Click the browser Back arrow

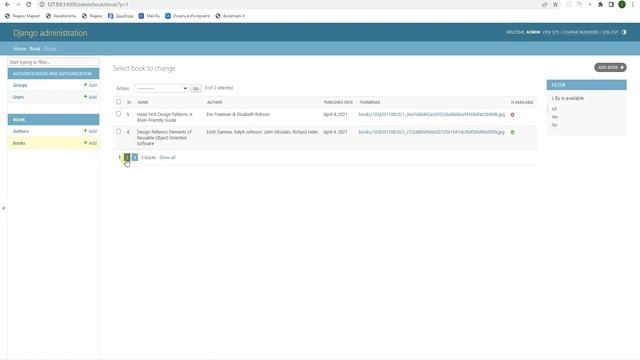[x=7, y=4]
